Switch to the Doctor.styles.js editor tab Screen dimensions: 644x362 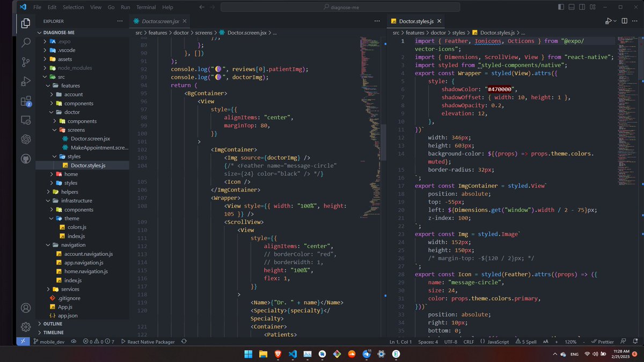click(x=416, y=20)
